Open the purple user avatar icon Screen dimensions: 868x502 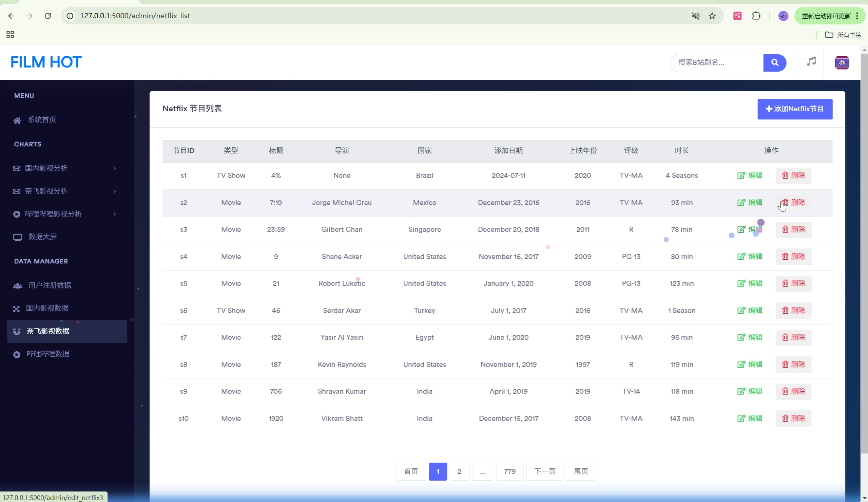[842, 62]
